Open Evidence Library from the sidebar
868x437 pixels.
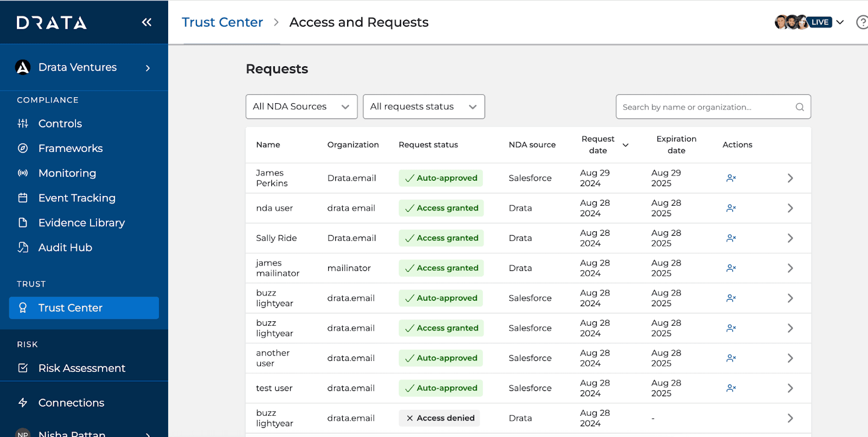(81, 223)
